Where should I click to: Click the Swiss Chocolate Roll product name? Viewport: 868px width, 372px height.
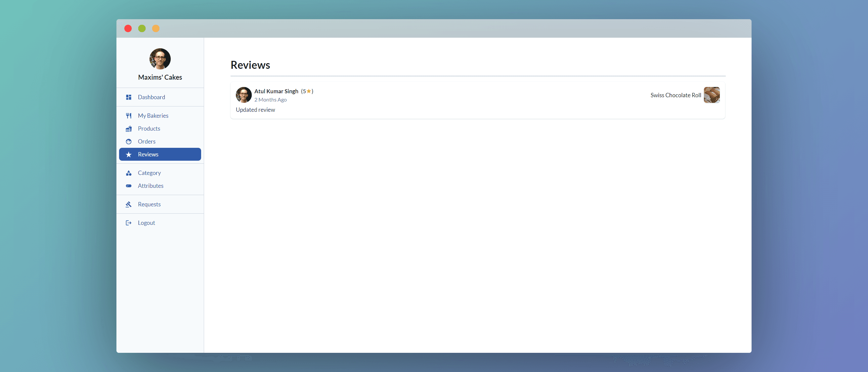click(675, 95)
